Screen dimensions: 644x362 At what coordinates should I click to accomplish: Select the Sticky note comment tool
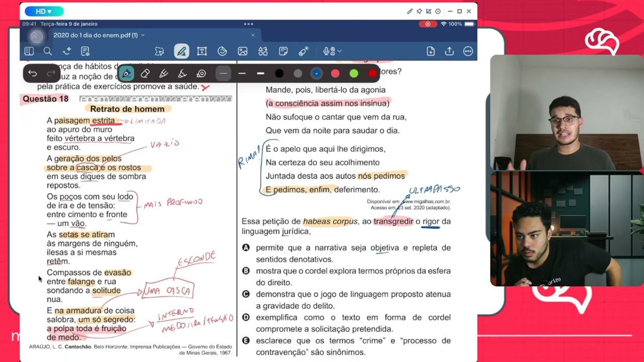click(283, 51)
